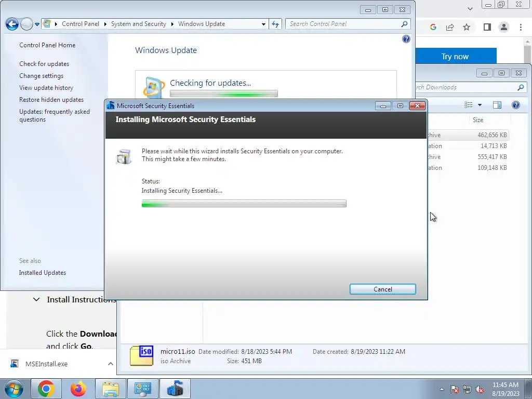
Task: Click Windows Update breadcrumb segment
Action: pos(202,24)
